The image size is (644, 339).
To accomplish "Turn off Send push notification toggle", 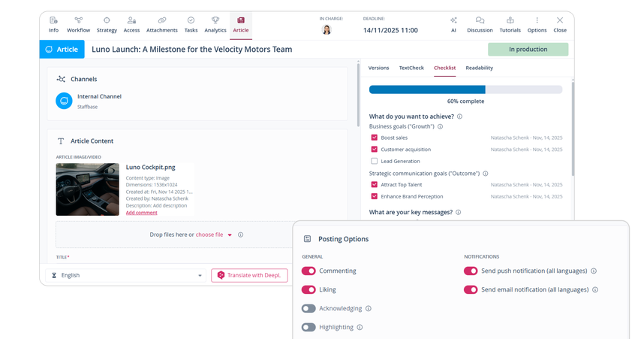I will (x=471, y=271).
